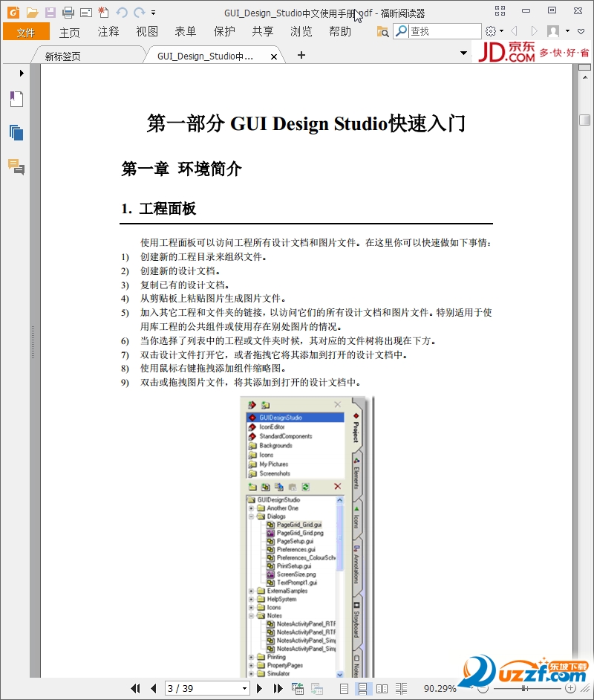Open the quick access toolbar customize arrow
The width and height of the screenshot is (594, 700).
(x=154, y=13)
